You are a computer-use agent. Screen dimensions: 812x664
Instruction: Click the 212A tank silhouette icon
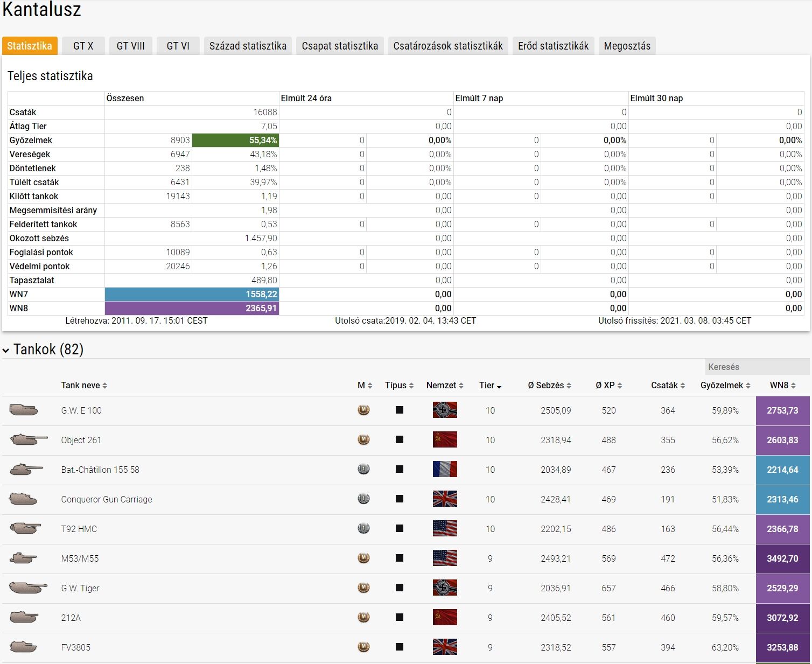tap(24, 618)
